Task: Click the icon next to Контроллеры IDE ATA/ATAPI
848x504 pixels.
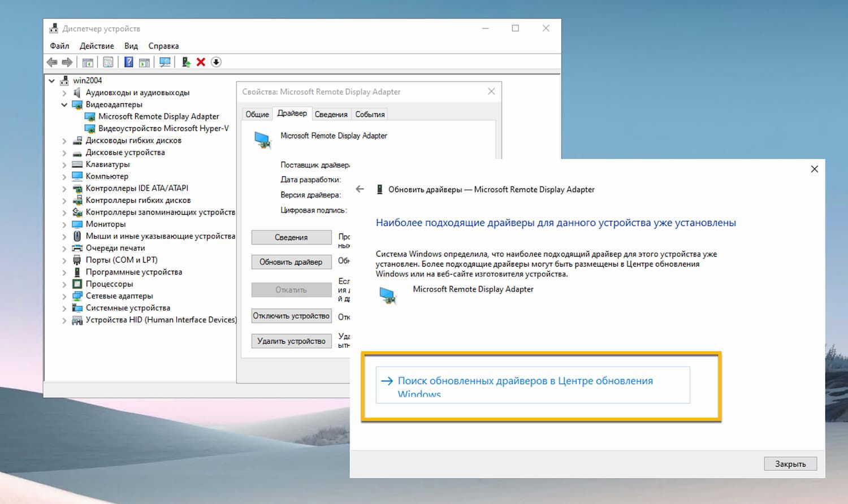Action: (x=77, y=188)
